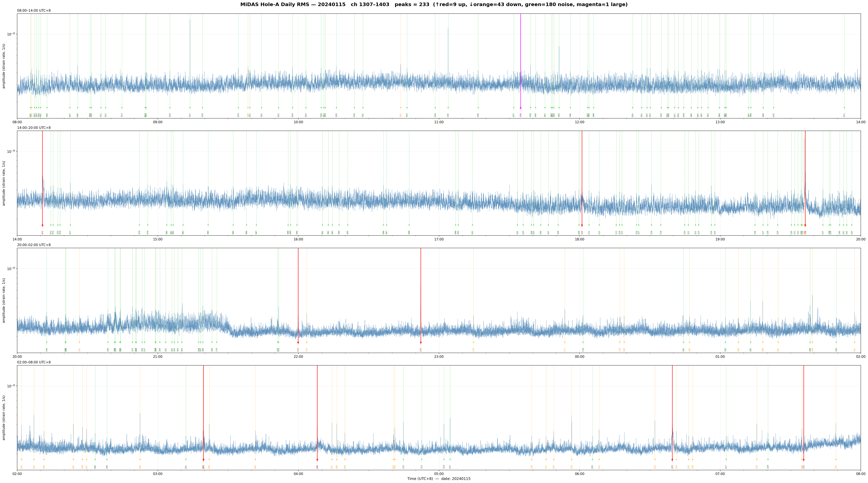Click the red arrow marker above label 110
This screenshot has height=483, width=868.
[582, 225]
